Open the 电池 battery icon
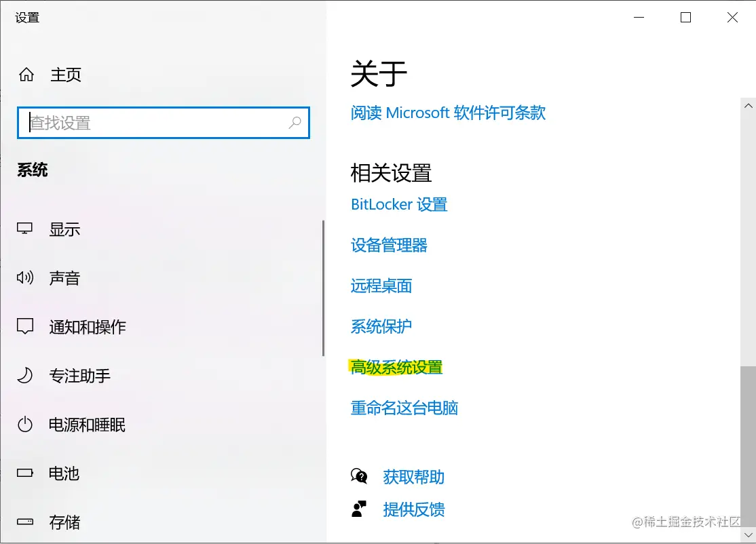This screenshot has width=756, height=544. click(x=24, y=473)
